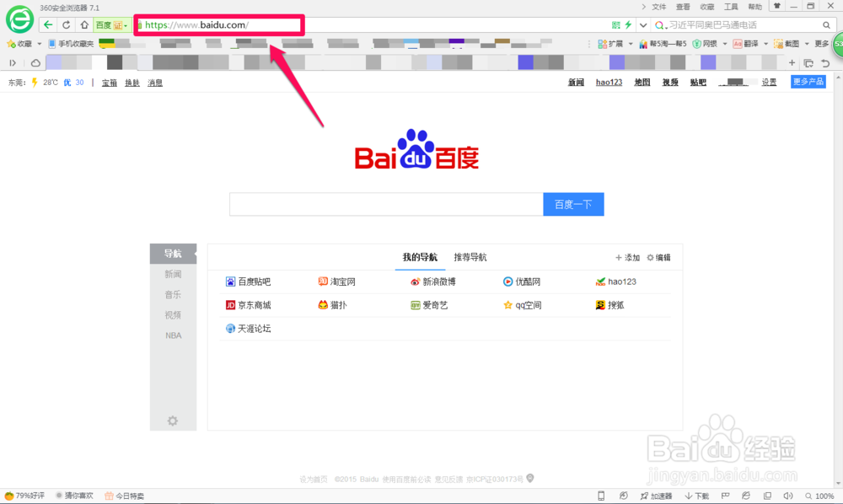Select the 我的导航 tab
843x504 pixels.
(420, 257)
